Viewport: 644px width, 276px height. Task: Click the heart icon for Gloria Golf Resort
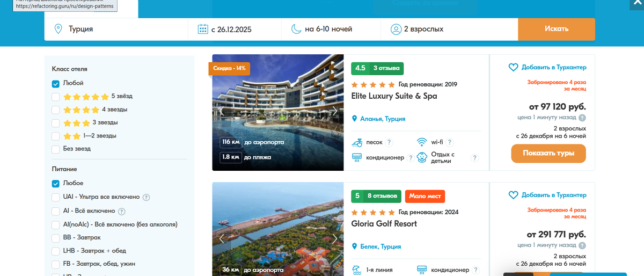click(x=514, y=195)
